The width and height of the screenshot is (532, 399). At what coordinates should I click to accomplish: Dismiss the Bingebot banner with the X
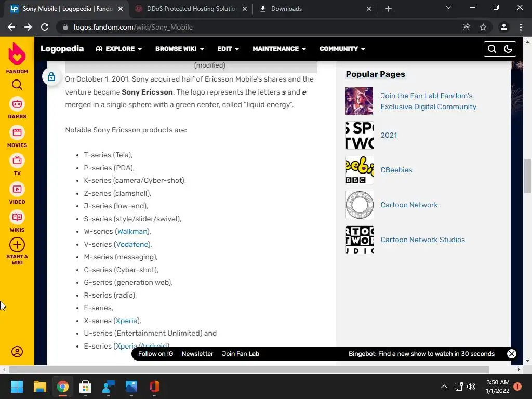[512, 354]
